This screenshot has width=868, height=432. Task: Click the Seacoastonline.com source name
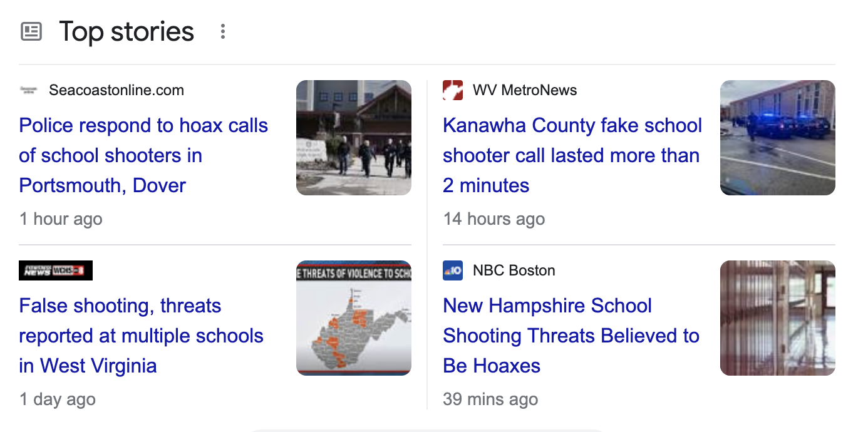tap(116, 90)
